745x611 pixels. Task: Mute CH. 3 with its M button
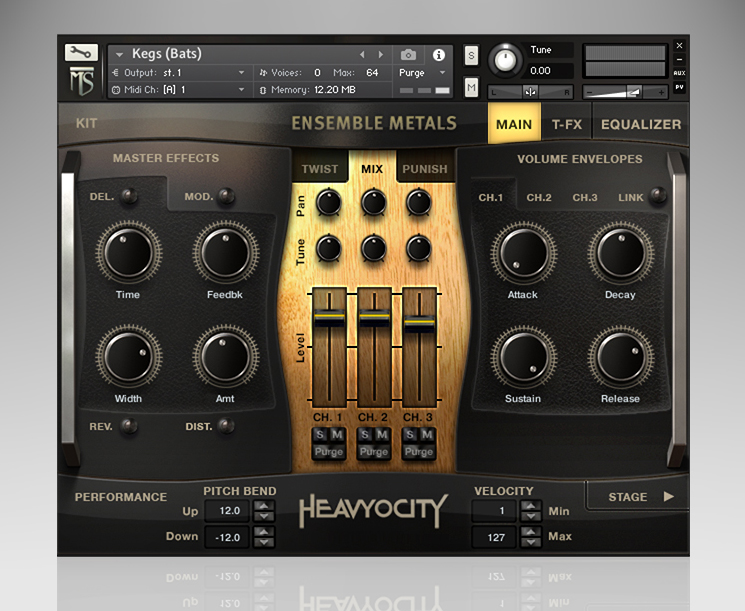[427, 434]
